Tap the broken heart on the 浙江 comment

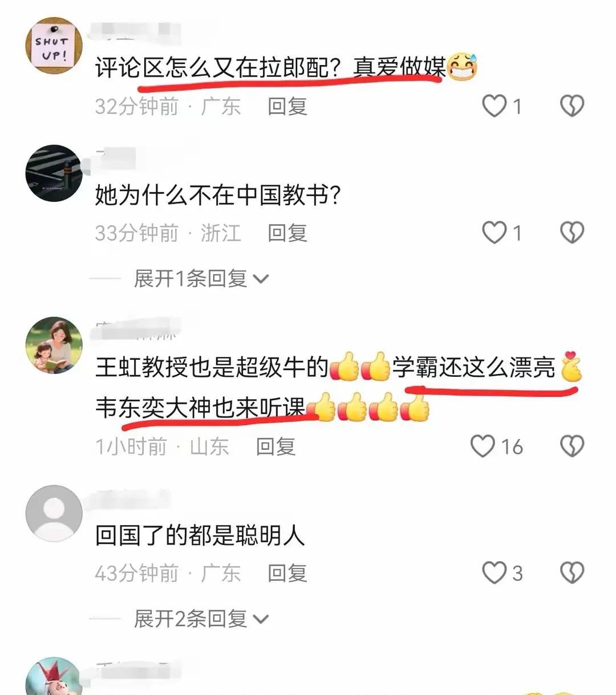pyautogui.click(x=572, y=233)
